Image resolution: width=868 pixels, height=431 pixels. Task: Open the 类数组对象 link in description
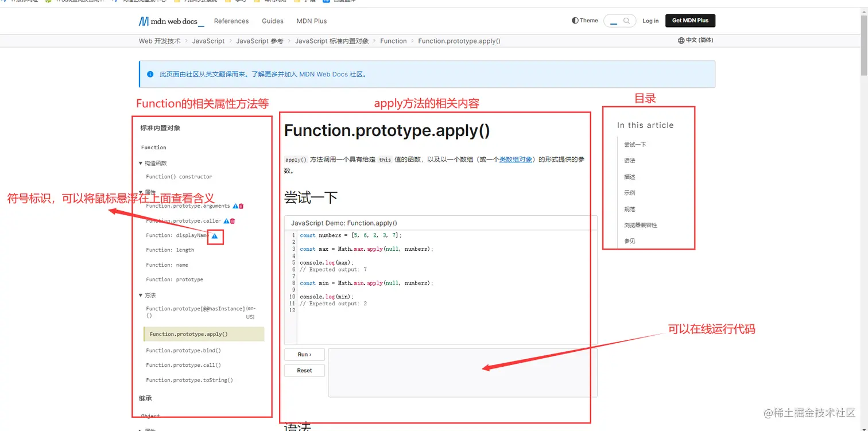(516, 160)
